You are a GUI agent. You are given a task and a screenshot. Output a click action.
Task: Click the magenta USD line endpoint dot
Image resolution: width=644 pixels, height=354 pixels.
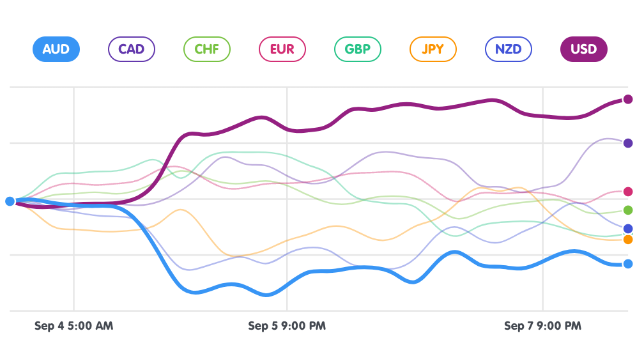(628, 99)
